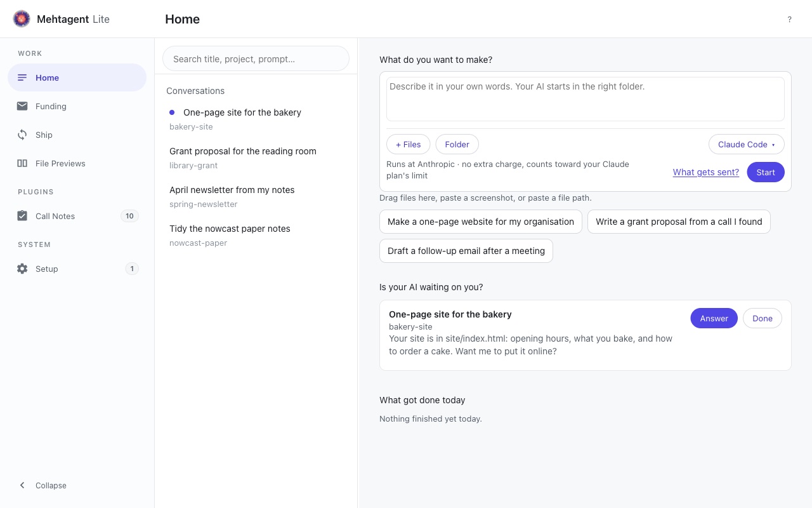Click the Mehtagent logo icon
The image size is (812, 508).
pyautogui.click(x=22, y=19)
